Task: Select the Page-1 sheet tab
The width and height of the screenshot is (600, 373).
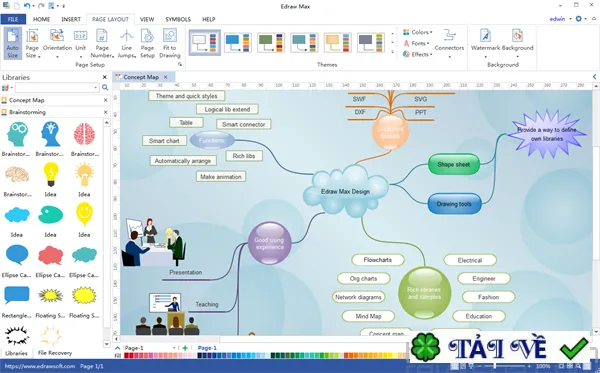Action: click(x=207, y=348)
